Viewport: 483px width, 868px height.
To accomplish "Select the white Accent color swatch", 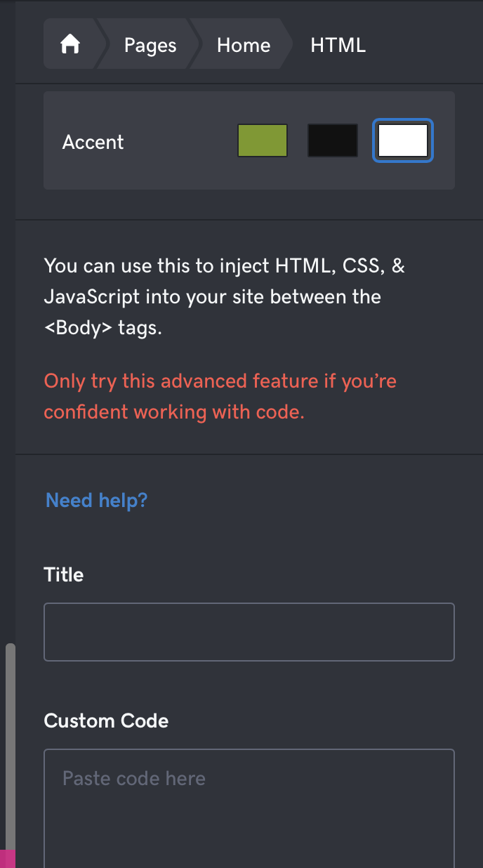I will (403, 140).
